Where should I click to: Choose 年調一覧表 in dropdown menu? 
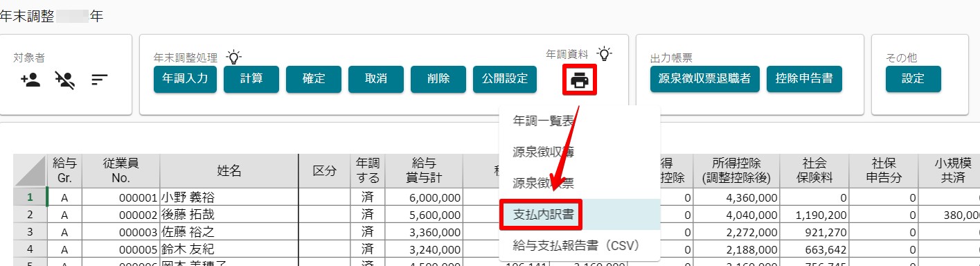tap(542, 121)
